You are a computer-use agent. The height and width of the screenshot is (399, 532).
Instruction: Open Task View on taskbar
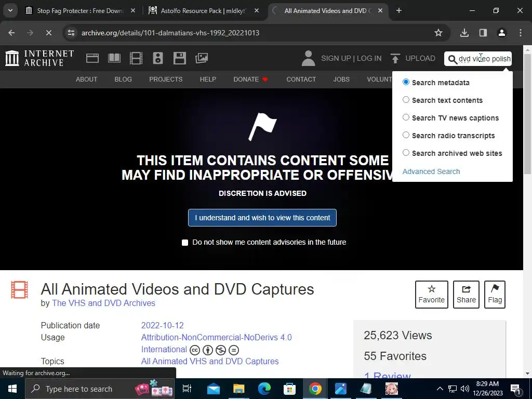pyautogui.click(x=187, y=389)
